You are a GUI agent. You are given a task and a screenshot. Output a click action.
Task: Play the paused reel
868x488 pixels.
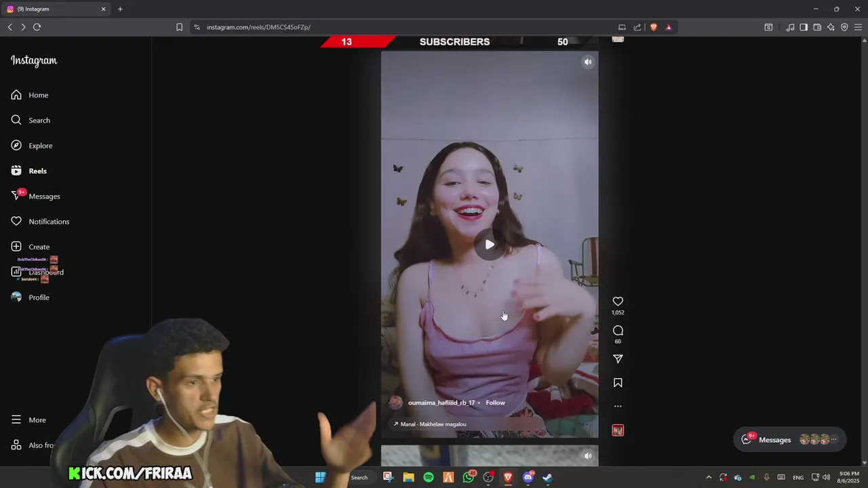pyautogui.click(x=490, y=245)
